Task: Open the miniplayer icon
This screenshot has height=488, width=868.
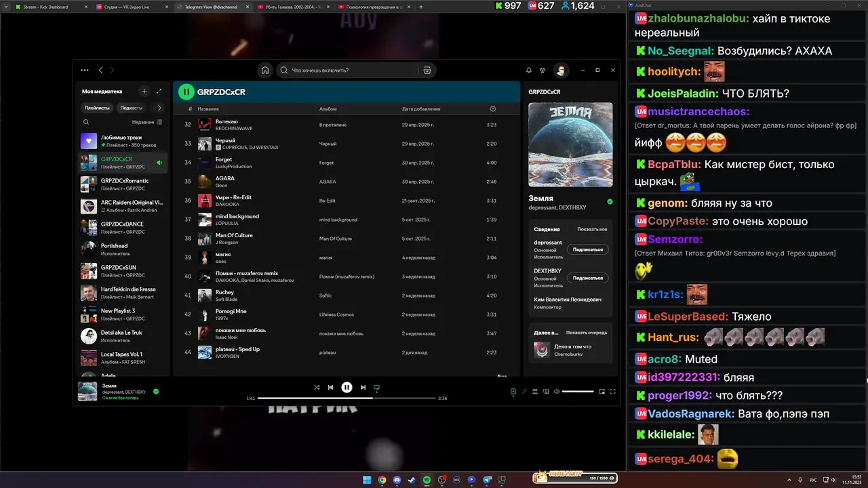Action: click(601, 391)
